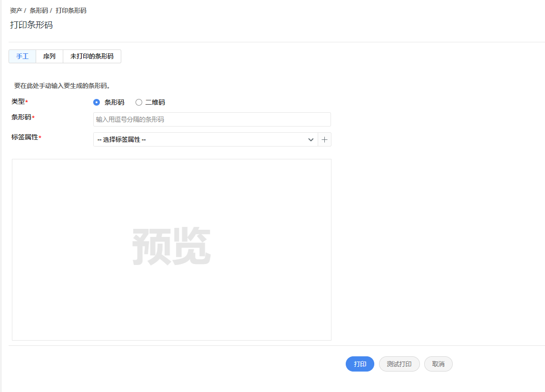Go to 资产 in the breadcrumb
Viewport: 545px width, 392px height.
click(16, 10)
